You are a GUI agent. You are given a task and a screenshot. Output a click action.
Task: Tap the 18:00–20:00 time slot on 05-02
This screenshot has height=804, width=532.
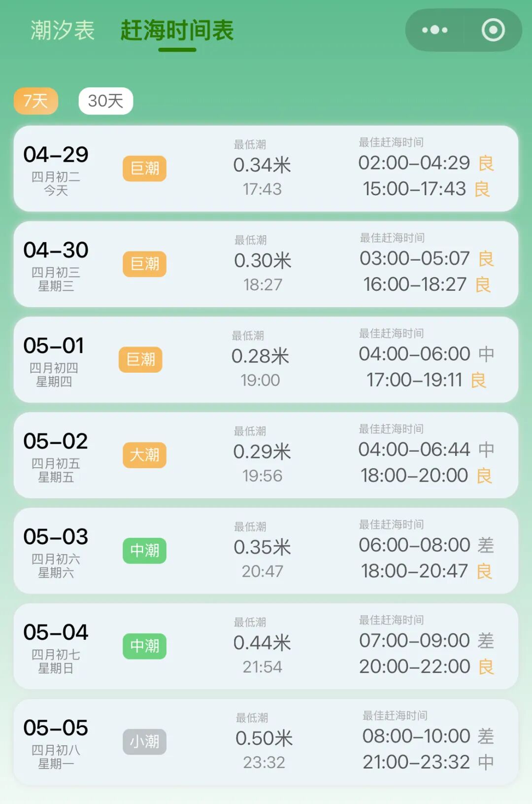coord(414,476)
